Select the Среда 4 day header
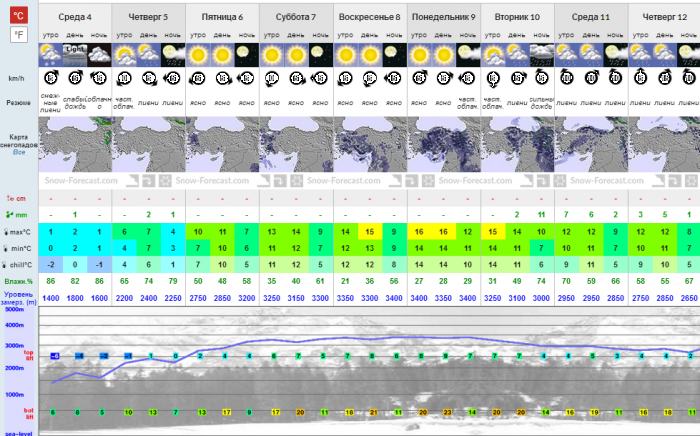The width and height of the screenshot is (700, 436). pos(75,17)
